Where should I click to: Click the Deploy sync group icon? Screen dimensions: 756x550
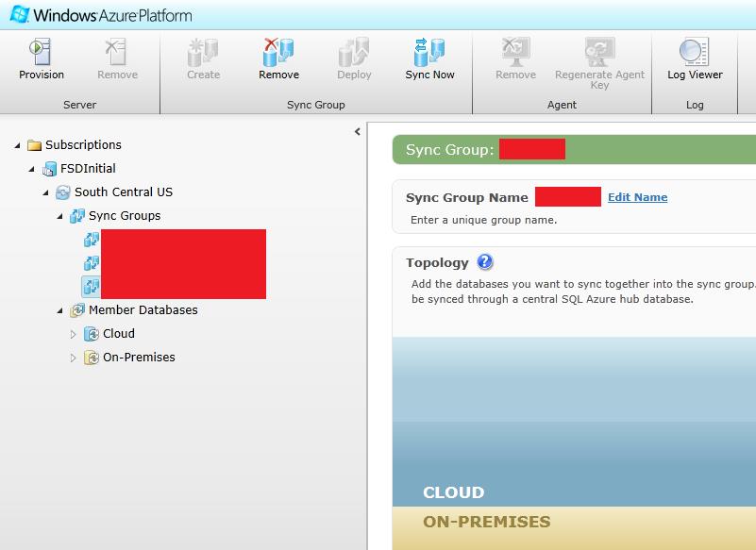353,52
